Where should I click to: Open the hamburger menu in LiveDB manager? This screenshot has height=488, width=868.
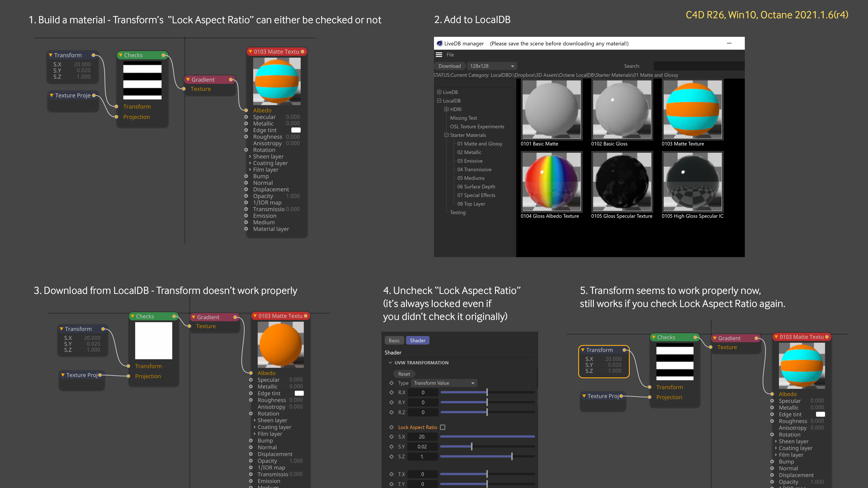(x=439, y=54)
